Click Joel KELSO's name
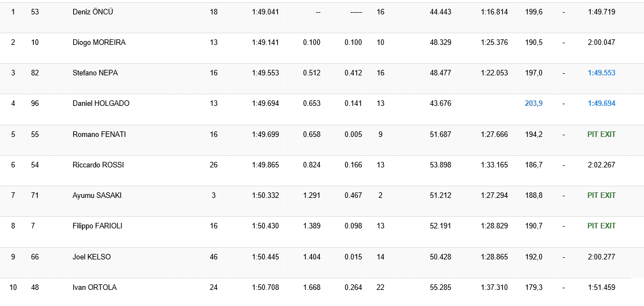The width and height of the screenshot is (644, 306). pyautogui.click(x=91, y=257)
